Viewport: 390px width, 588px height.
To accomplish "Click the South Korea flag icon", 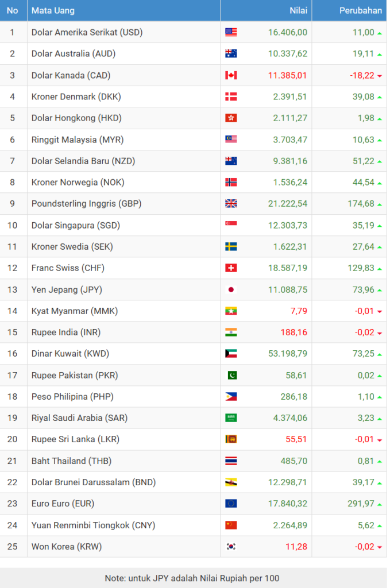I will (231, 547).
